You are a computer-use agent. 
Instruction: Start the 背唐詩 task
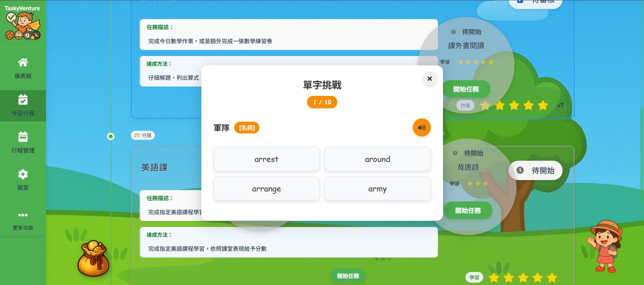pos(468,211)
